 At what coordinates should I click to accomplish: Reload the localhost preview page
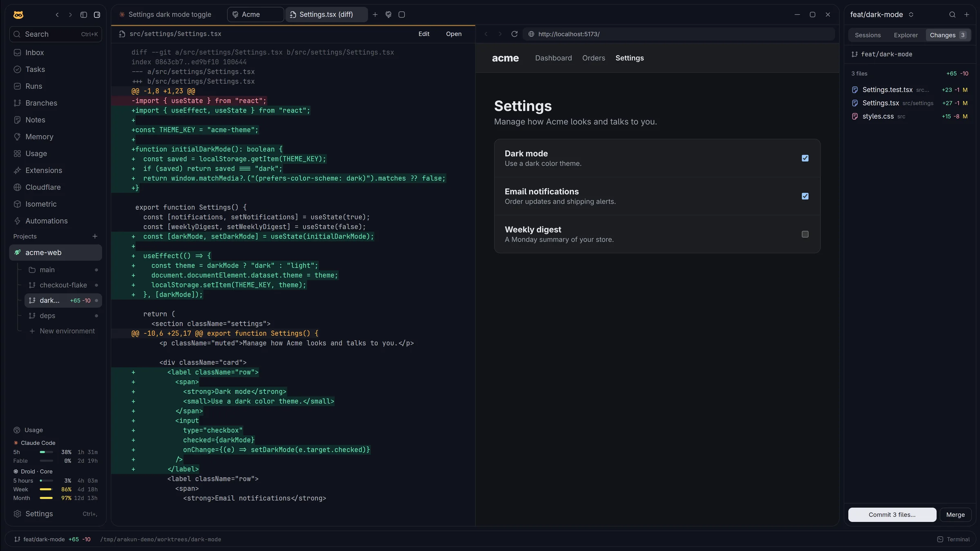tap(514, 34)
